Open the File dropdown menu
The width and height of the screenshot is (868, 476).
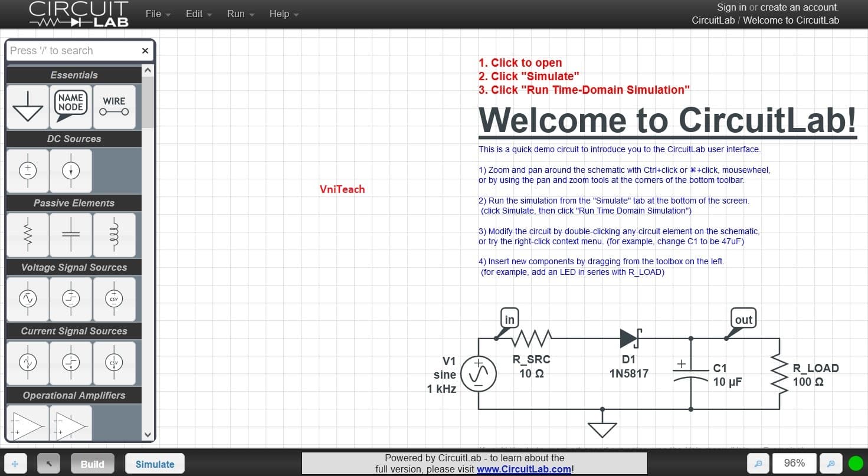[x=158, y=14]
